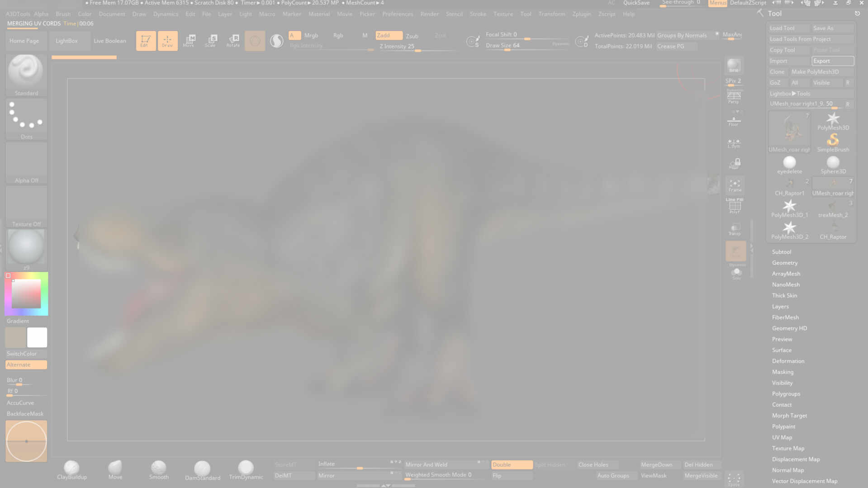
Task: Disable the Alternate color option
Action: click(x=26, y=365)
